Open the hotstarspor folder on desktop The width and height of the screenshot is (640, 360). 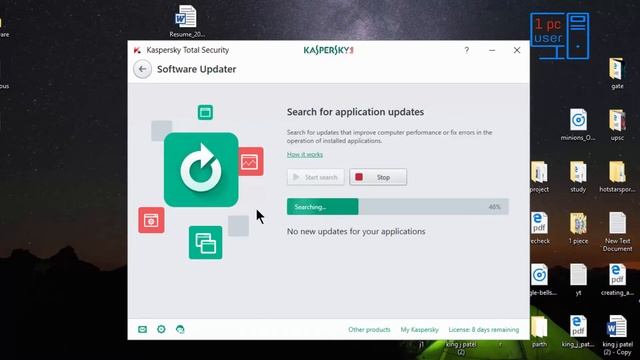pyautogui.click(x=617, y=176)
